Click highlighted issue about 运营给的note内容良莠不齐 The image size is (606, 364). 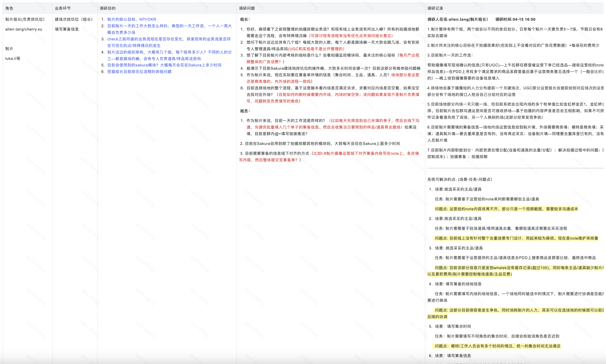click(506, 209)
